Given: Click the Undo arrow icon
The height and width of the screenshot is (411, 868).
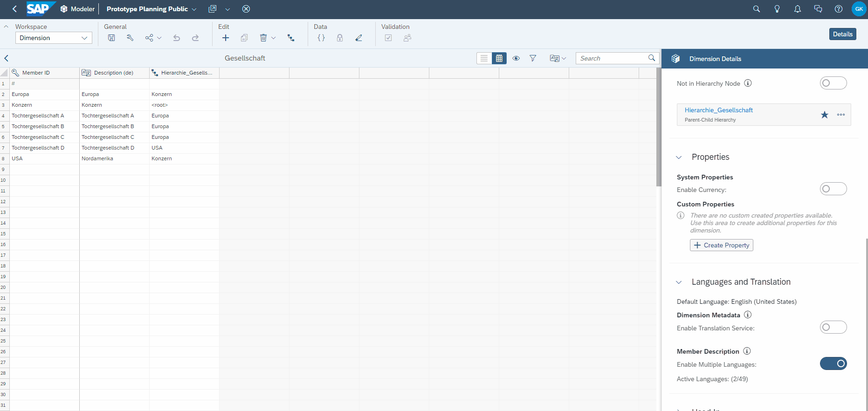Looking at the screenshot, I should pyautogui.click(x=177, y=38).
